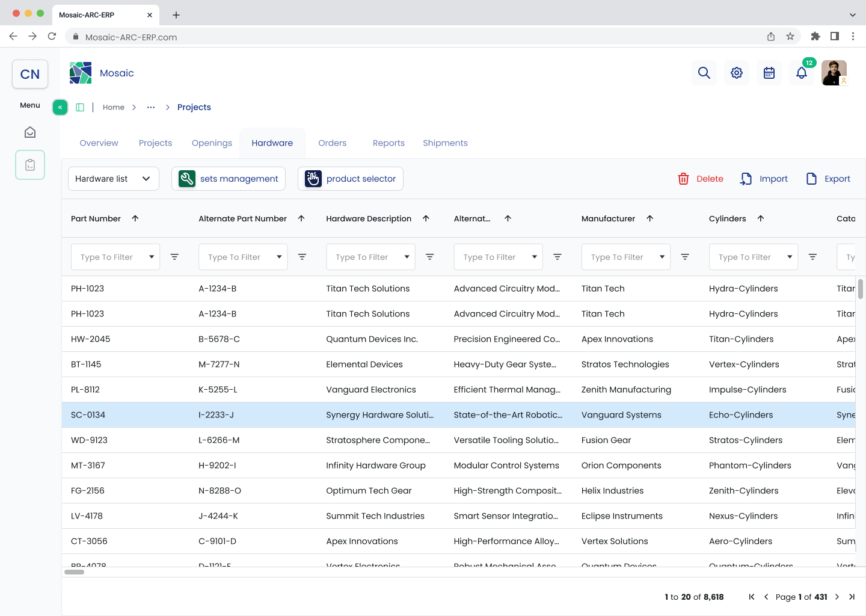This screenshot has height=616, width=866.
Task: Go to next page arrow
Action: [x=837, y=597]
